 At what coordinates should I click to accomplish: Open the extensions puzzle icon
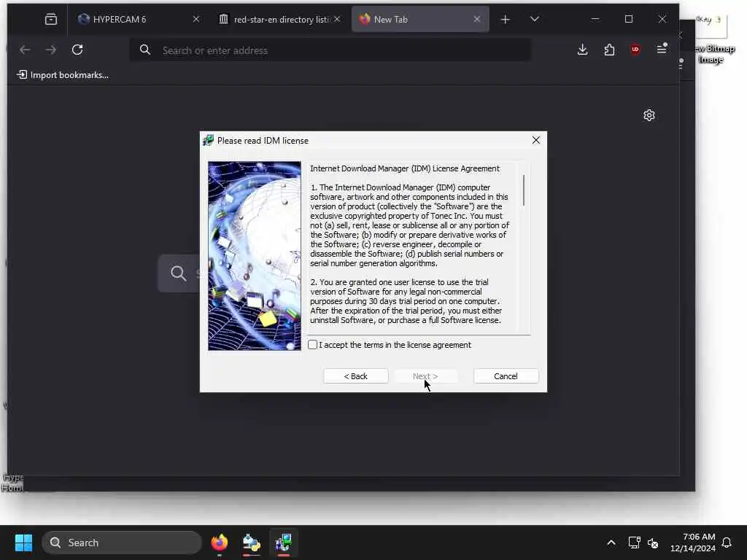(x=609, y=50)
